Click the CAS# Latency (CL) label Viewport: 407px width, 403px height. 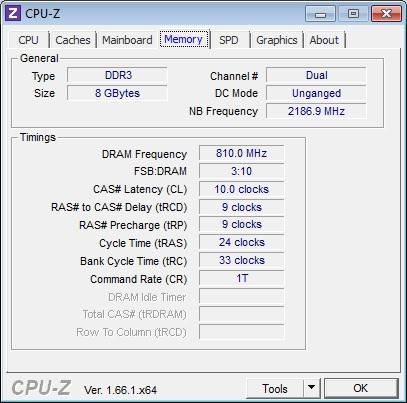140,190
